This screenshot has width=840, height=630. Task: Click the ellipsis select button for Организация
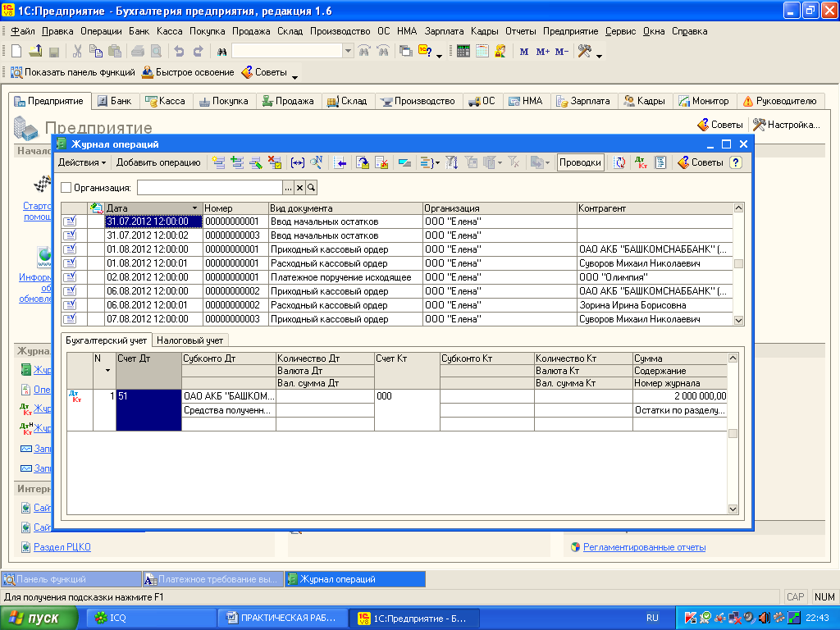click(x=288, y=188)
